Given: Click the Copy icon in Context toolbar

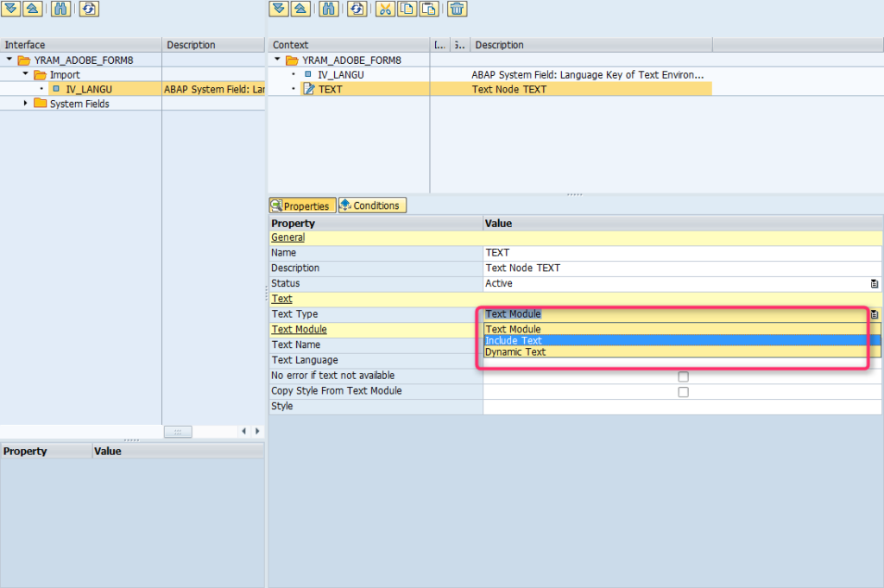Looking at the screenshot, I should (x=407, y=9).
